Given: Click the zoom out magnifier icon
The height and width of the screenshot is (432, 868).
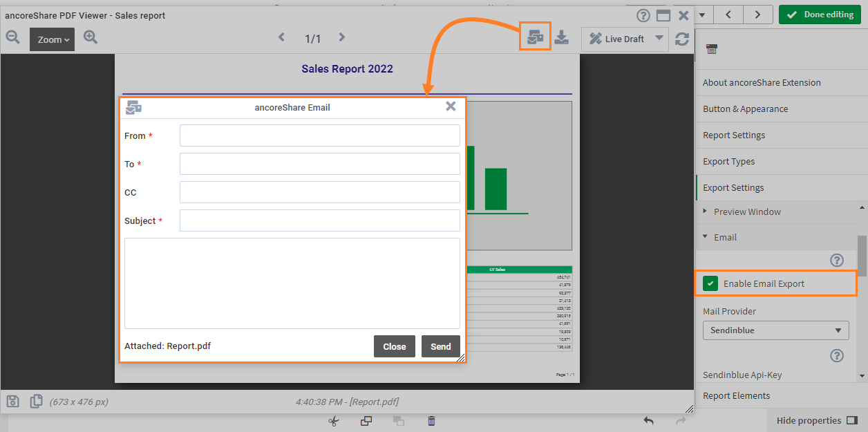Looking at the screenshot, I should [x=12, y=38].
